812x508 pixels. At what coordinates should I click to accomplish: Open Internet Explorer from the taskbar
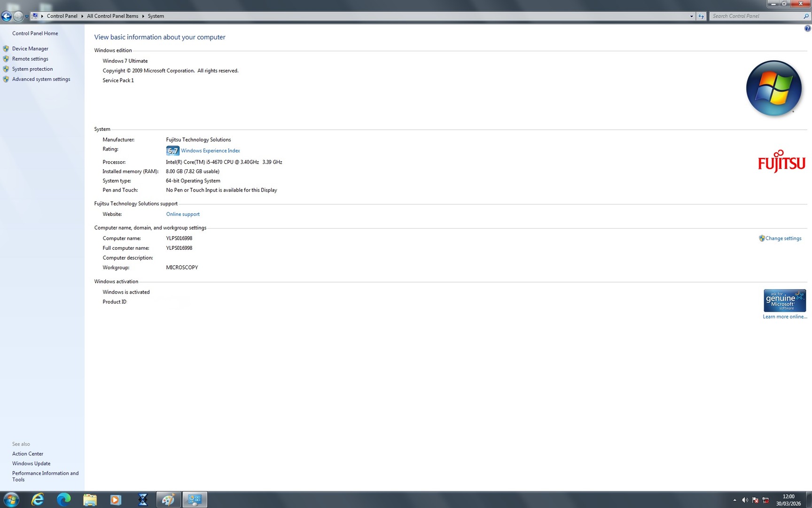(x=37, y=500)
